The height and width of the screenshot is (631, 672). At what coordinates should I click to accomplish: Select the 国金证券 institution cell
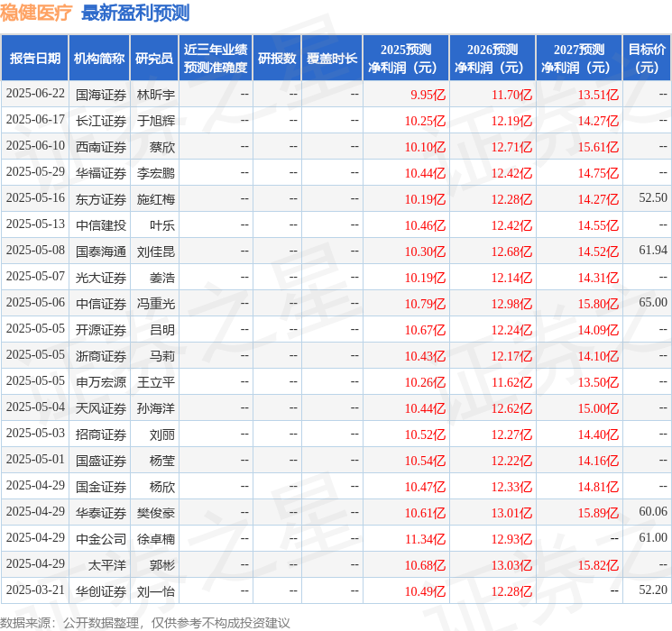[x=101, y=487]
